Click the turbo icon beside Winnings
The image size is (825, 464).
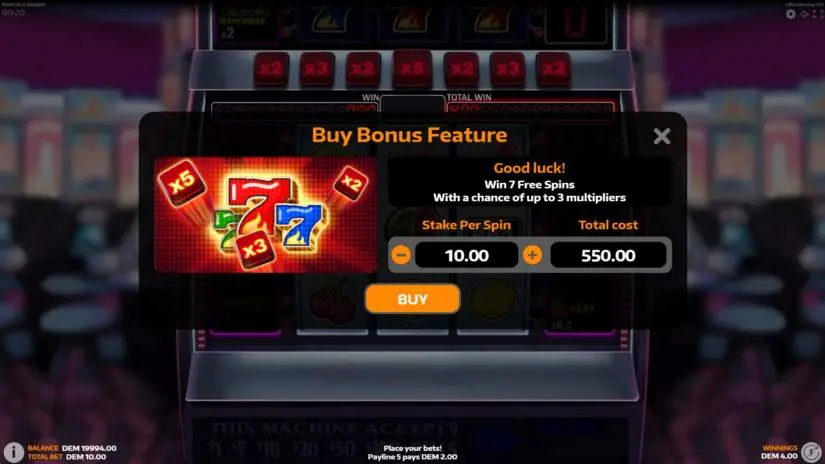pyautogui.click(x=811, y=452)
